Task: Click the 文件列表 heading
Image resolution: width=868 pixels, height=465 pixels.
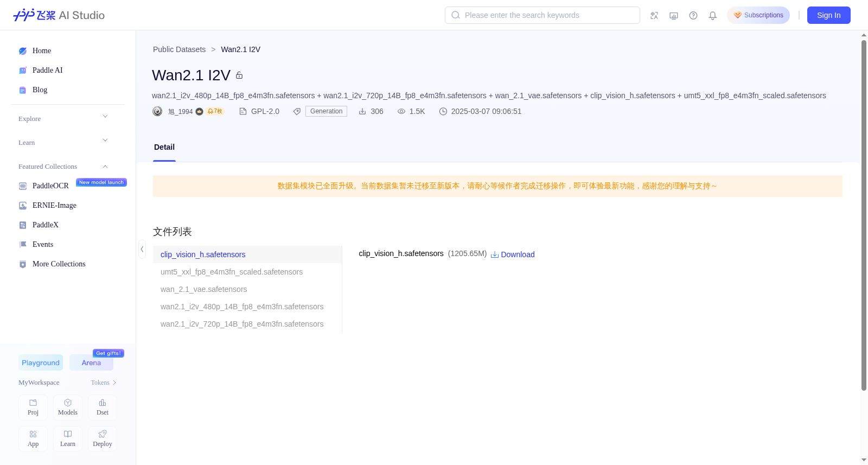Action: click(x=173, y=232)
